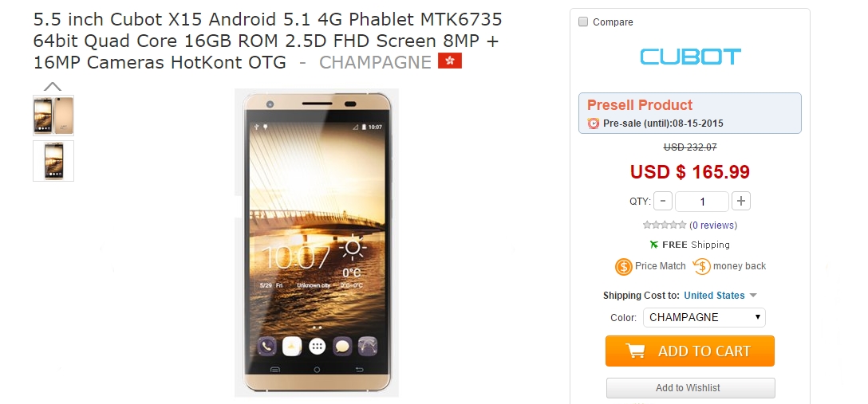This screenshot has width=868, height=404.
Task: Click the star rating icons
Action: coord(665,225)
